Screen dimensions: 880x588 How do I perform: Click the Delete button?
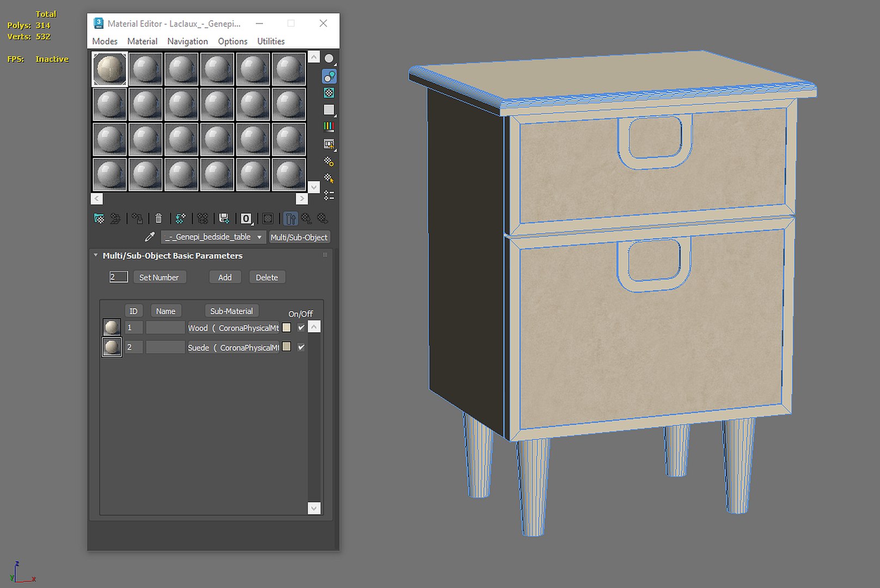267,277
